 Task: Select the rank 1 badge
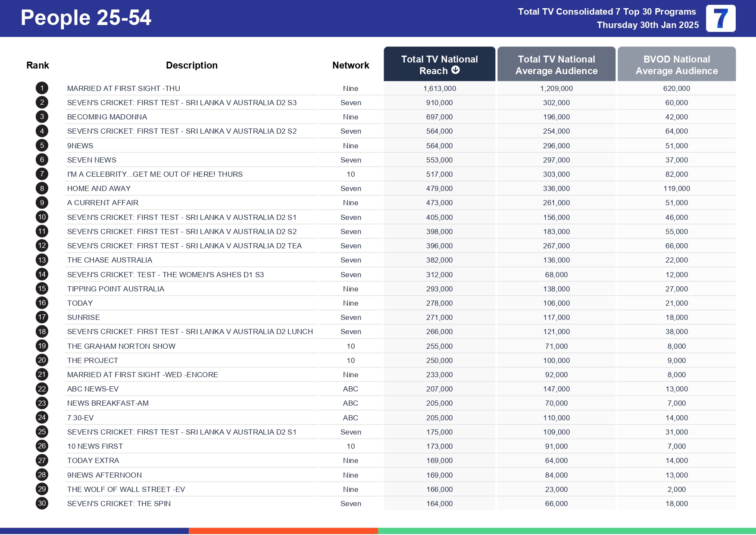[41, 88]
